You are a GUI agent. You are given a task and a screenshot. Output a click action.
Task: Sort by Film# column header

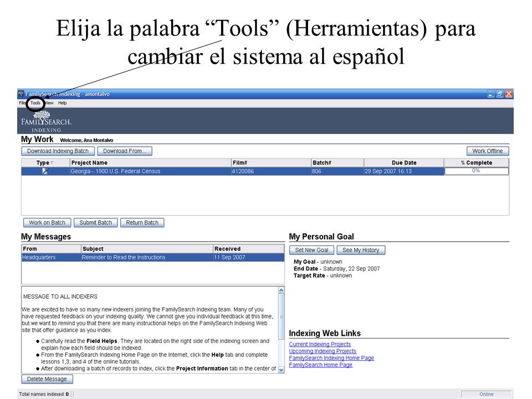(x=271, y=163)
